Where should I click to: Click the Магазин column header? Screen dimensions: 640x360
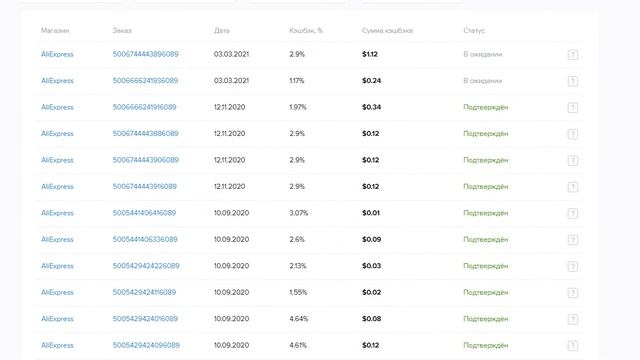coord(55,31)
